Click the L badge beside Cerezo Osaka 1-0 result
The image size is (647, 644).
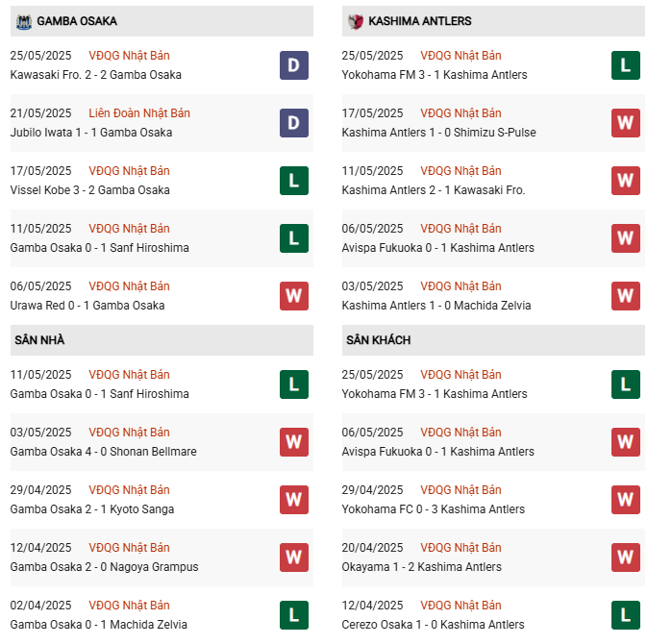(x=626, y=615)
